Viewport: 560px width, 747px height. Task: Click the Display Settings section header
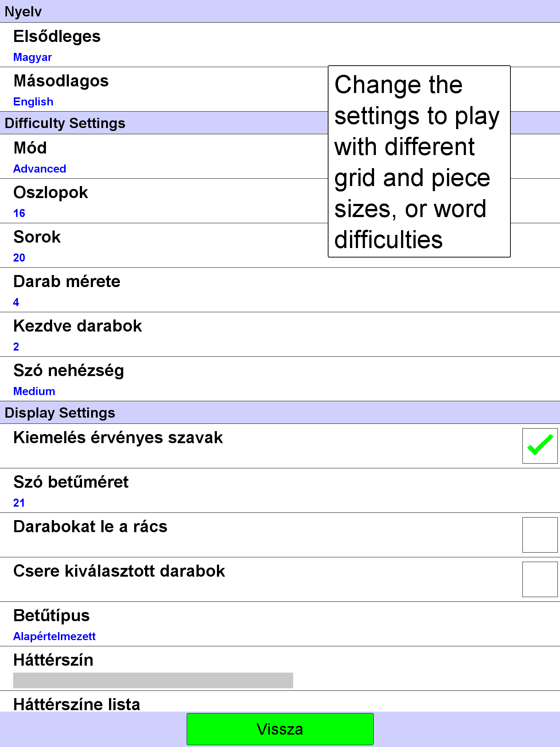coord(280,413)
